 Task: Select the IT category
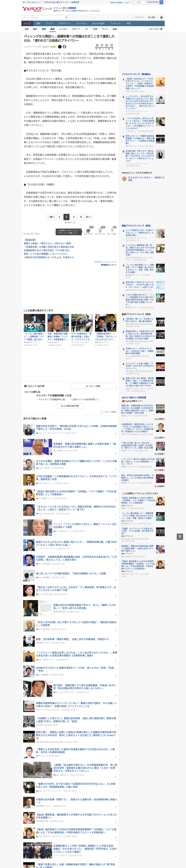[x=86, y=29]
